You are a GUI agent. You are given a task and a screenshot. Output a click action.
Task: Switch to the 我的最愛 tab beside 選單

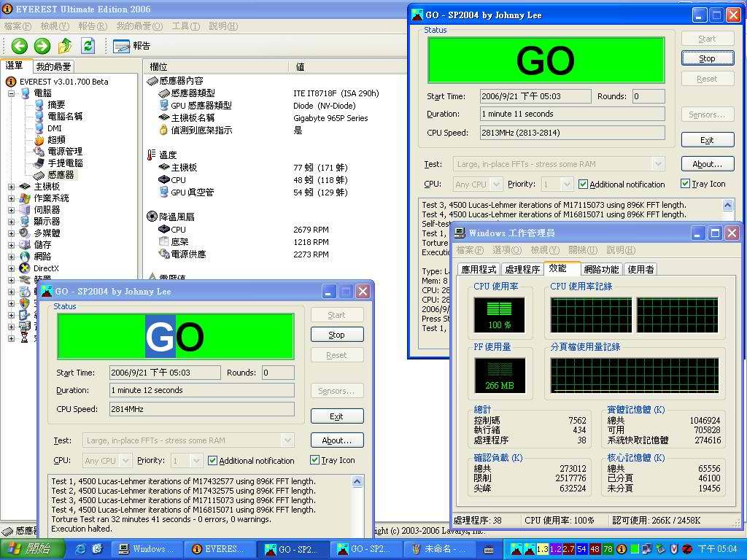[54, 66]
